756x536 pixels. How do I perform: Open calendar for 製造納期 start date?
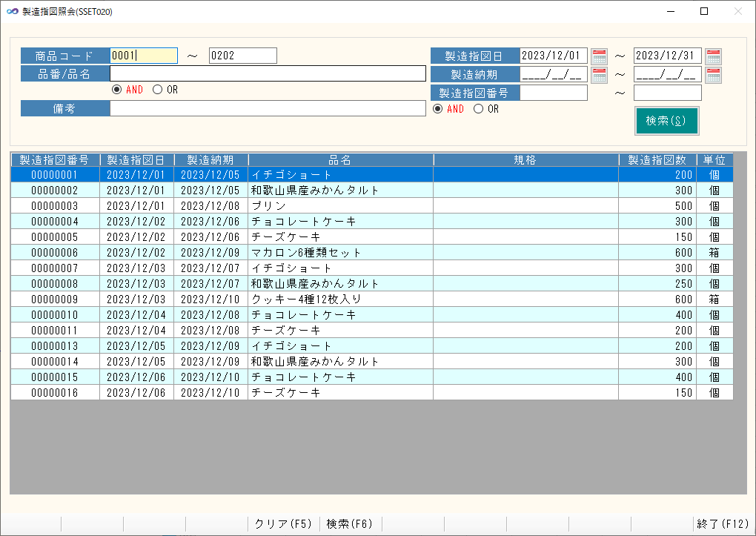point(599,75)
